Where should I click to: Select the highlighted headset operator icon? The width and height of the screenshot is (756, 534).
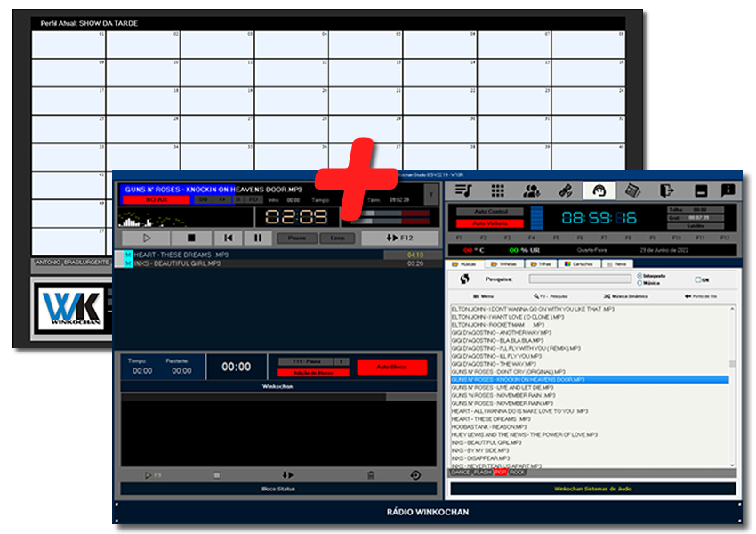pyautogui.click(x=599, y=191)
